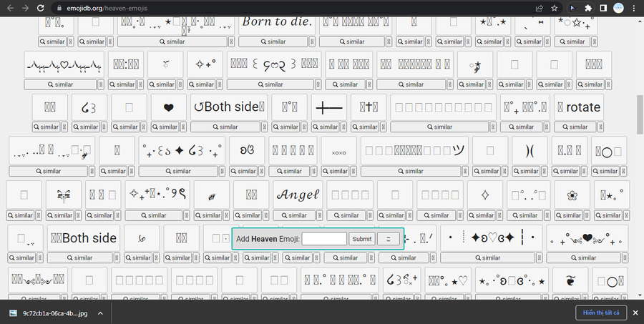Pick the '×o×o' emoji card
644x324 pixels.
pos(339,151)
